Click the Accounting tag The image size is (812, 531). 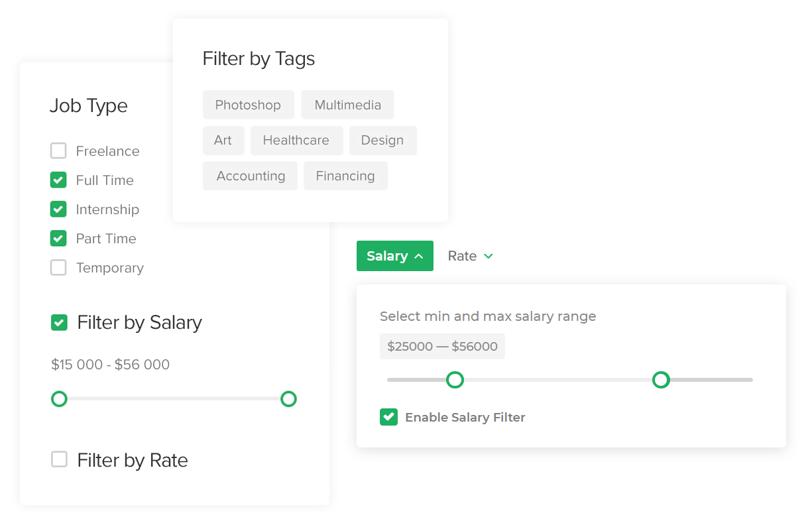click(251, 176)
